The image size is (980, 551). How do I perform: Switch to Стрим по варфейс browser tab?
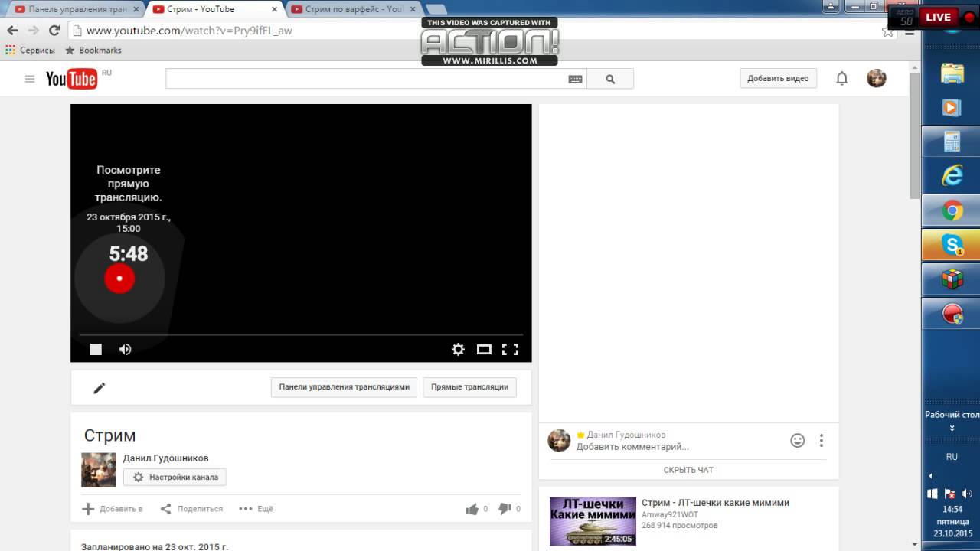point(354,10)
